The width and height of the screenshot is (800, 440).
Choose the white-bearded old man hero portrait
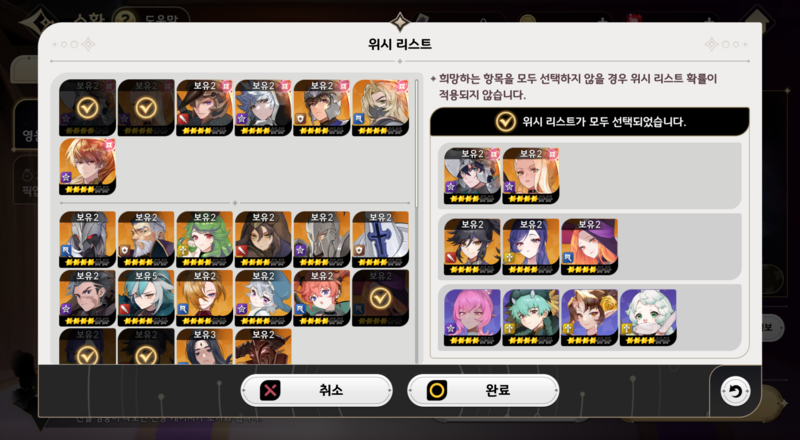[x=146, y=240]
